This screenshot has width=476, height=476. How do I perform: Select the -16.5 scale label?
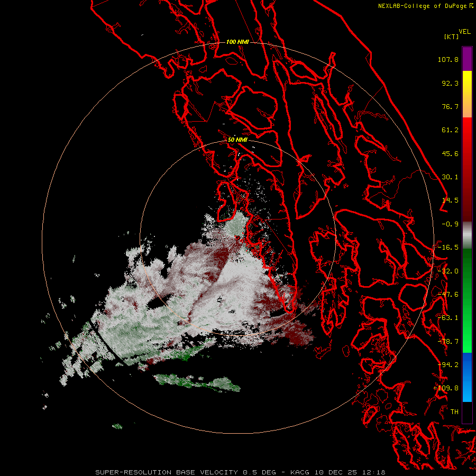tap(448, 248)
